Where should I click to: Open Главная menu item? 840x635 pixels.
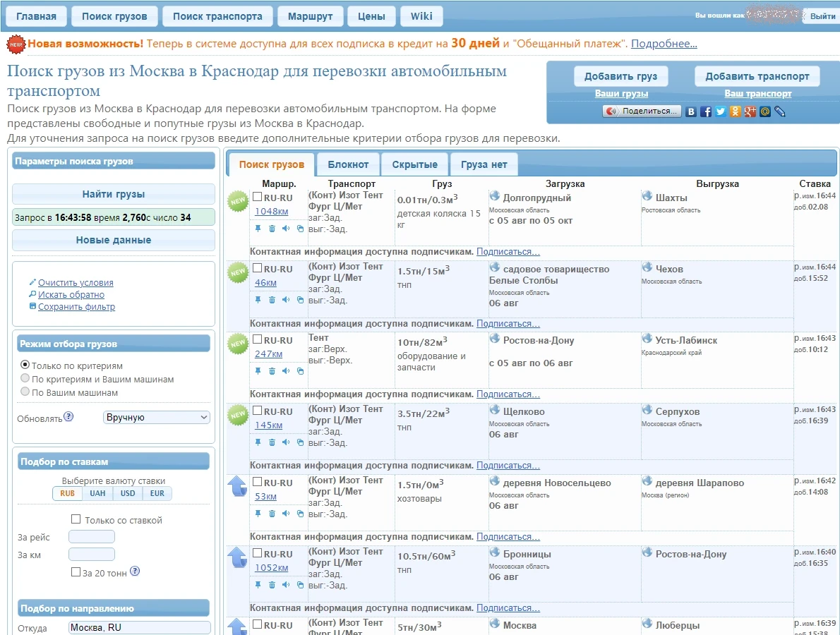pyautogui.click(x=37, y=16)
